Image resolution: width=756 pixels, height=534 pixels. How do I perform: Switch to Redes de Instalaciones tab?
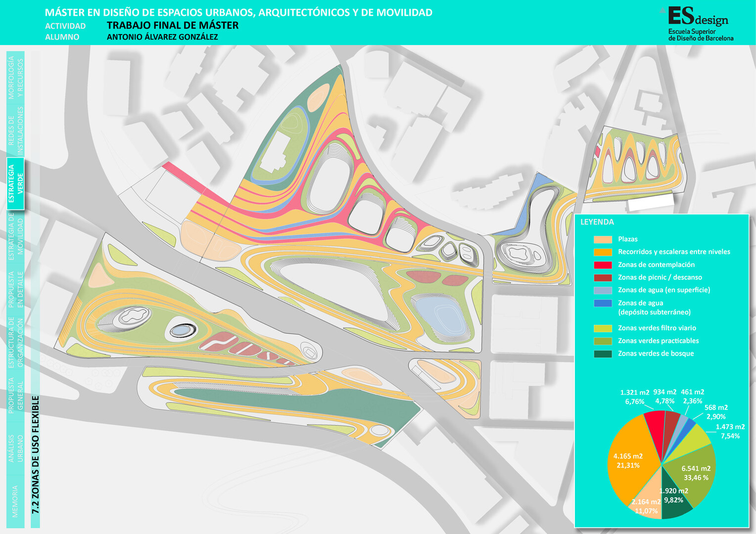pyautogui.click(x=15, y=131)
